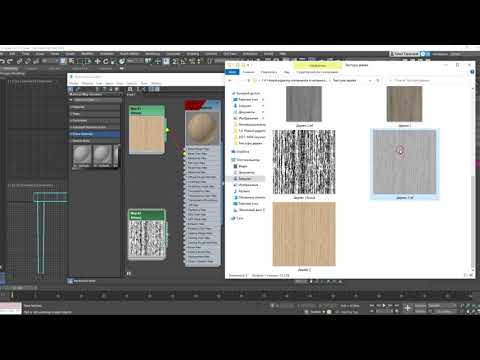This screenshot has width=480, height=360.
Task: Go back using Explorer back arrow
Action: (230, 81)
